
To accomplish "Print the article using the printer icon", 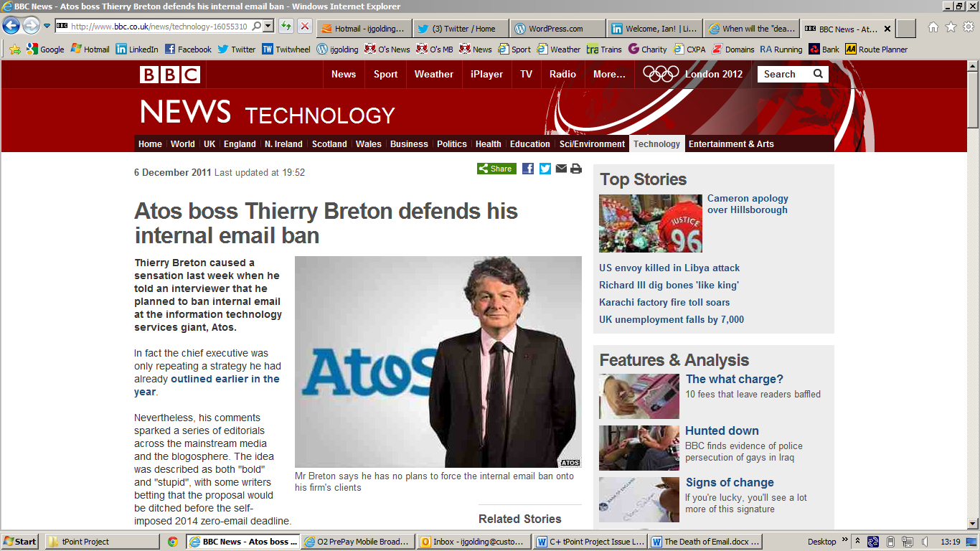I will click(x=575, y=169).
